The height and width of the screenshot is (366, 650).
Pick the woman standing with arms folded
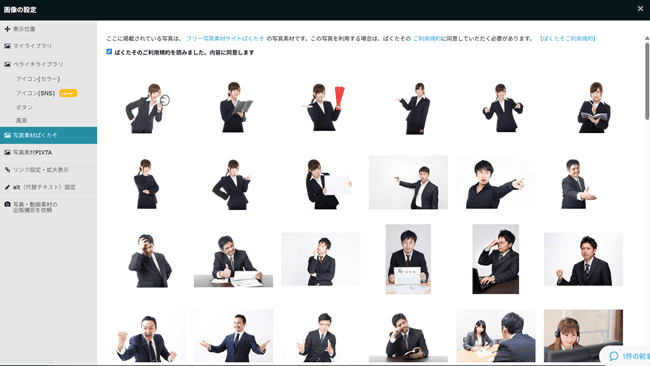146,184
